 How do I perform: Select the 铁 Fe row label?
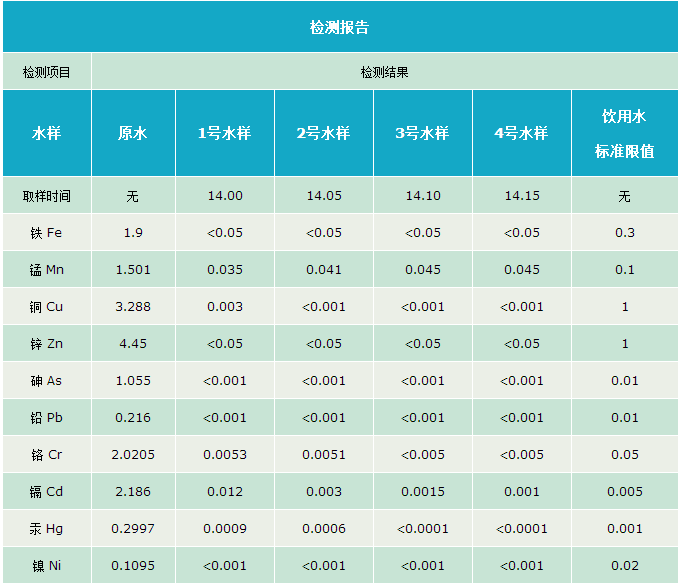coord(47,233)
